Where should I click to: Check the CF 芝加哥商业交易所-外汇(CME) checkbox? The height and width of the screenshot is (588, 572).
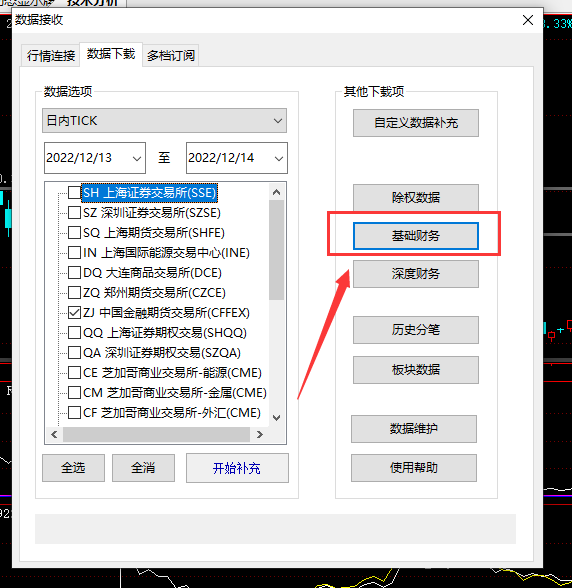(x=74, y=412)
